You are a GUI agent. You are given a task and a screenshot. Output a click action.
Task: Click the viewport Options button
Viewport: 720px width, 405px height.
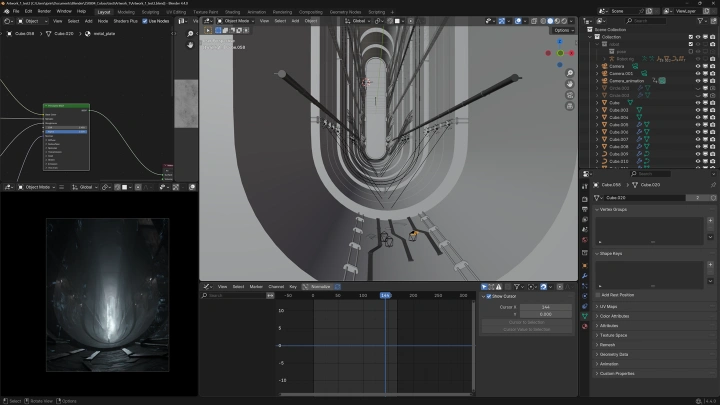[563, 30]
